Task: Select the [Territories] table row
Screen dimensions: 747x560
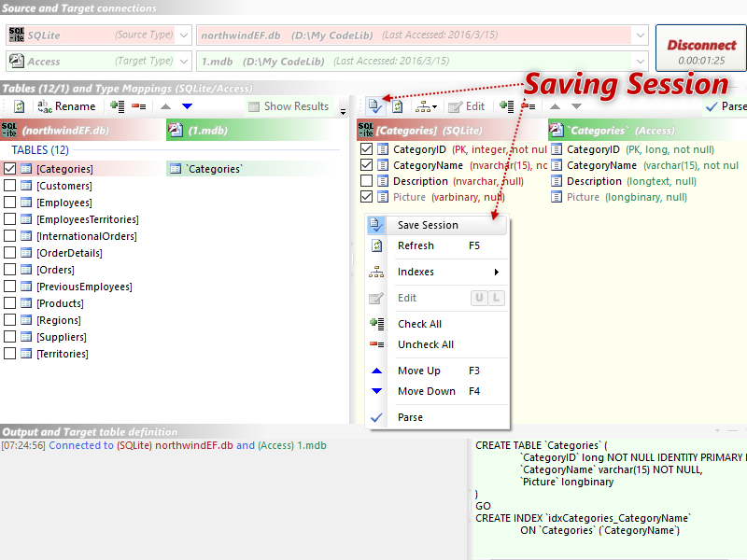Action: click(63, 354)
